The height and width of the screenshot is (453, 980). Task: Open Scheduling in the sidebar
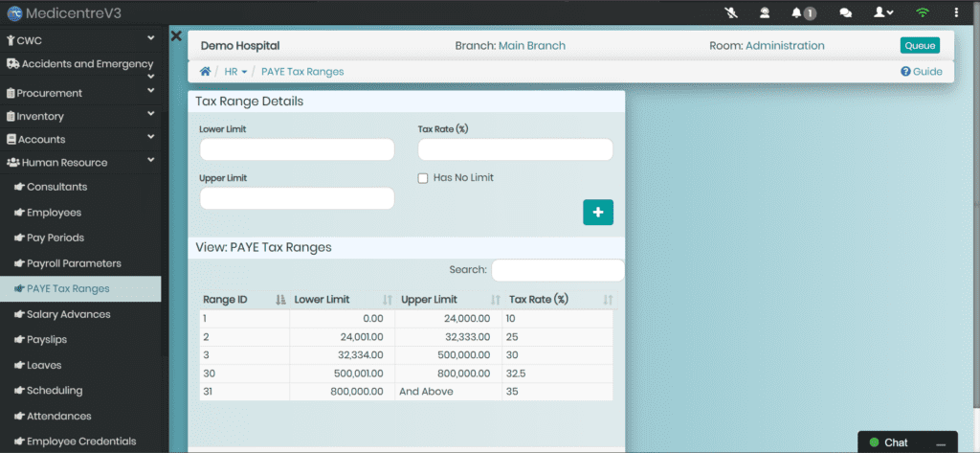coord(80,391)
